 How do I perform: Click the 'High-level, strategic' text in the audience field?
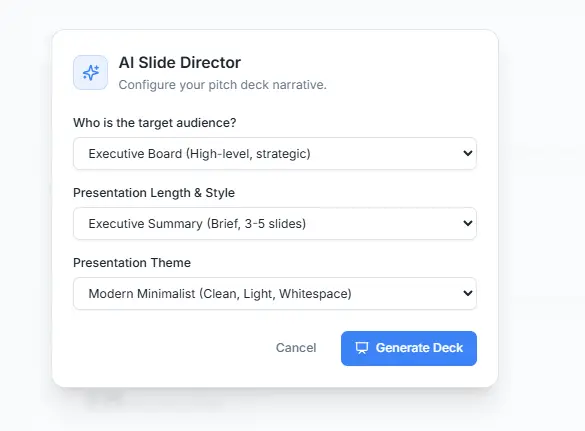[x=248, y=154]
